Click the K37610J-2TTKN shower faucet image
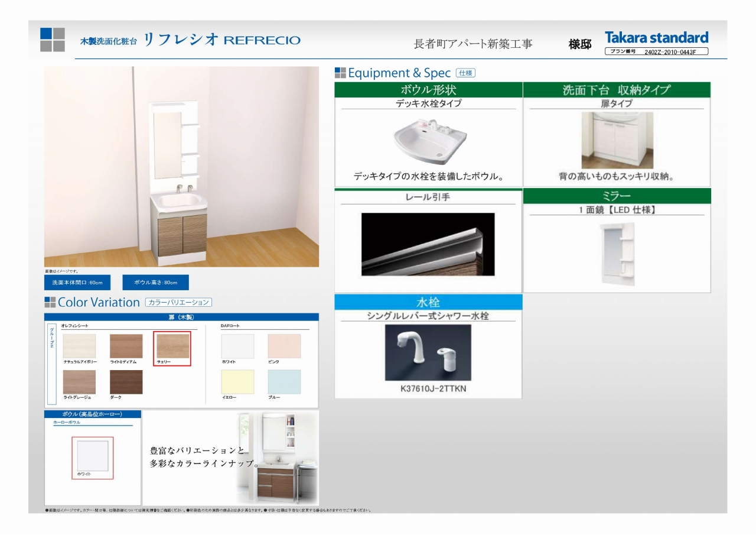Screen dimensions: 756x535 [428, 352]
